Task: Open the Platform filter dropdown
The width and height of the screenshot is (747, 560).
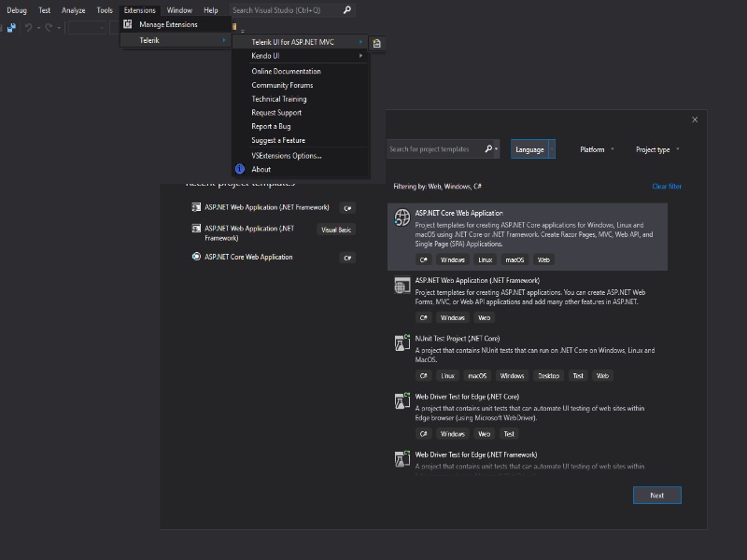Action: click(598, 149)
